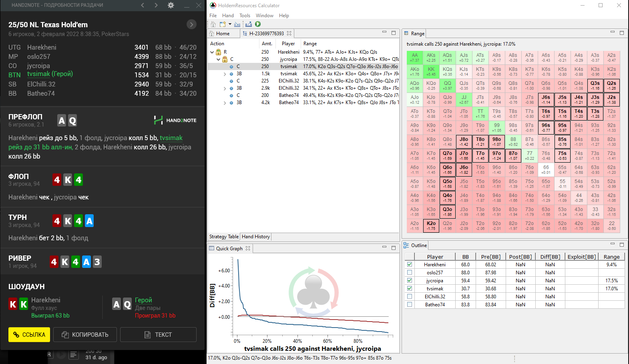This screenshot has height=364, width=629.
Task: Toggle the oslo257 checkbox in Outline
Action: pyautogui.click(x=409, y=272)
